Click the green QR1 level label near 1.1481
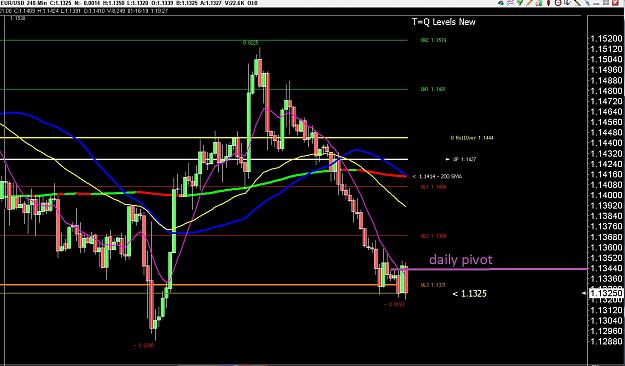Viewport: 625px width, 366px height. click(433, 89)
